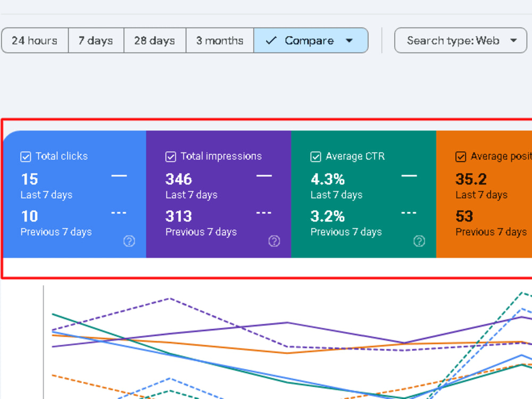Click the Total clicks label
Screen dimensions: 532x399
62,156
